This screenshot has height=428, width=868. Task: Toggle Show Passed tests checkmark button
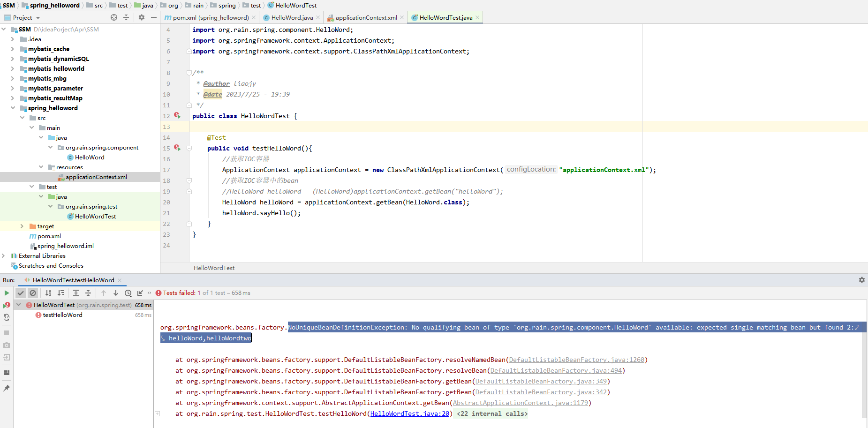(x=21, y=293)
